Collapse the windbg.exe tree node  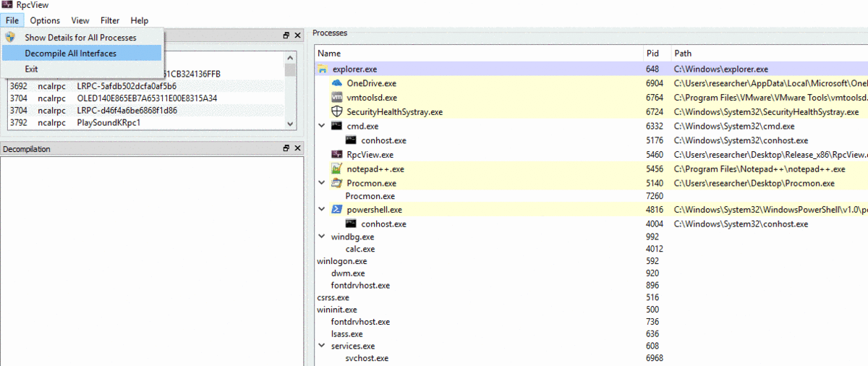322,237
